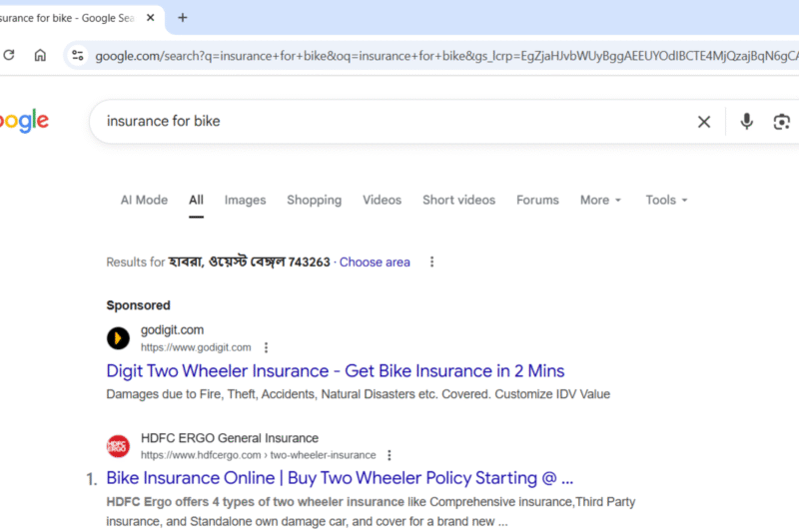Click 'HDFC ERGO General Insurance' site name
This screenshot has height=532, width=799.
point(230,438)
